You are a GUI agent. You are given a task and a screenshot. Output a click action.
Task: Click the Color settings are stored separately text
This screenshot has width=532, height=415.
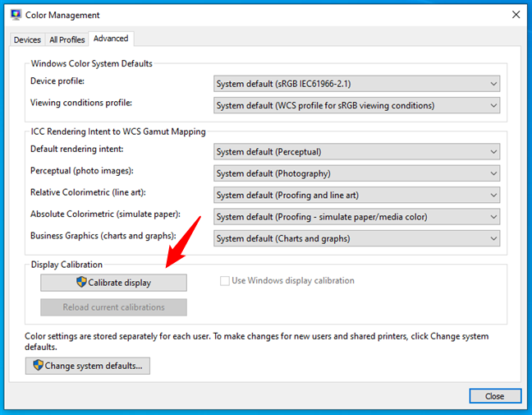[256, 341]
